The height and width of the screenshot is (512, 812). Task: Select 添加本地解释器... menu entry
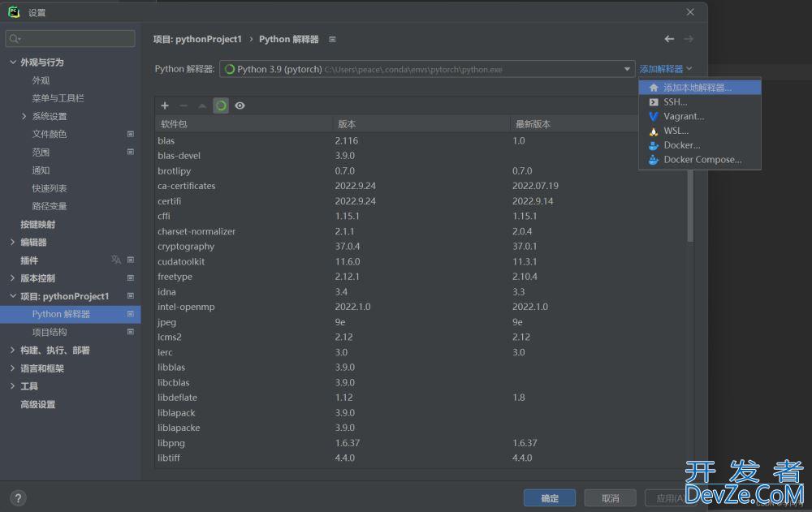(700, 88)
